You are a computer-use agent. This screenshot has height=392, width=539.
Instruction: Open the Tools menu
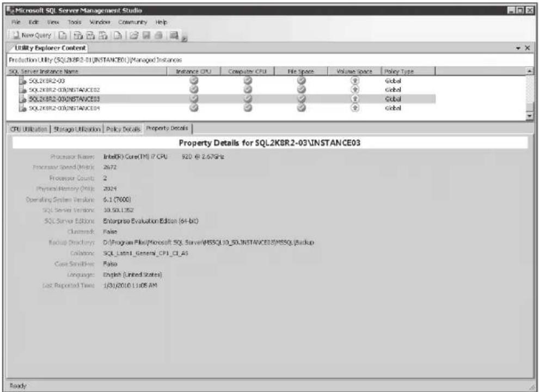click(x=74, y=22)
